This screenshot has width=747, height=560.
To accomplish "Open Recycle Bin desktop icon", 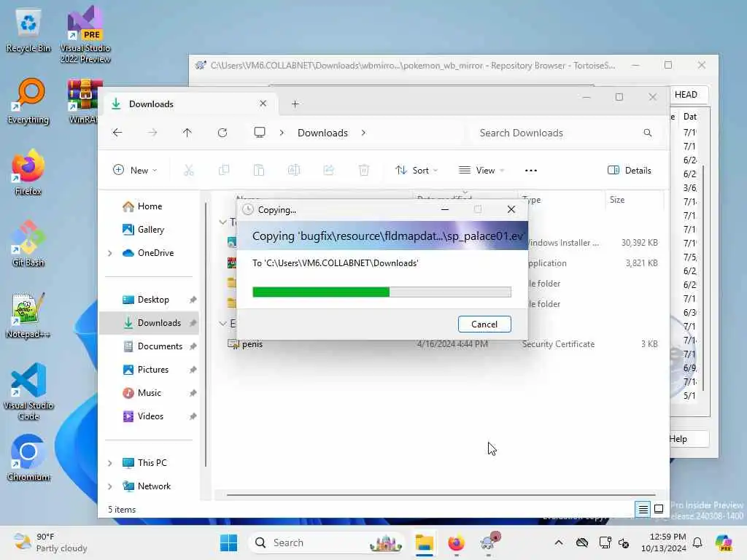I will [x=28, y=29].
